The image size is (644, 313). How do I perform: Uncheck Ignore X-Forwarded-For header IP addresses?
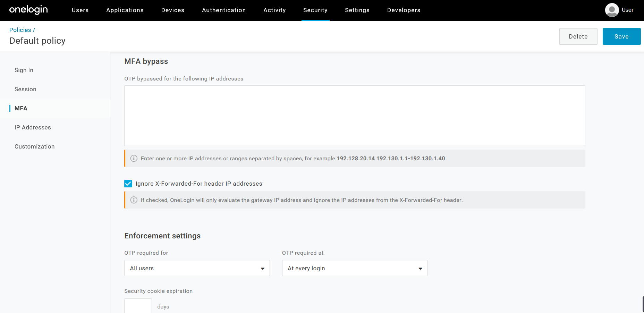pyautogui.click(x=128, y=184)
